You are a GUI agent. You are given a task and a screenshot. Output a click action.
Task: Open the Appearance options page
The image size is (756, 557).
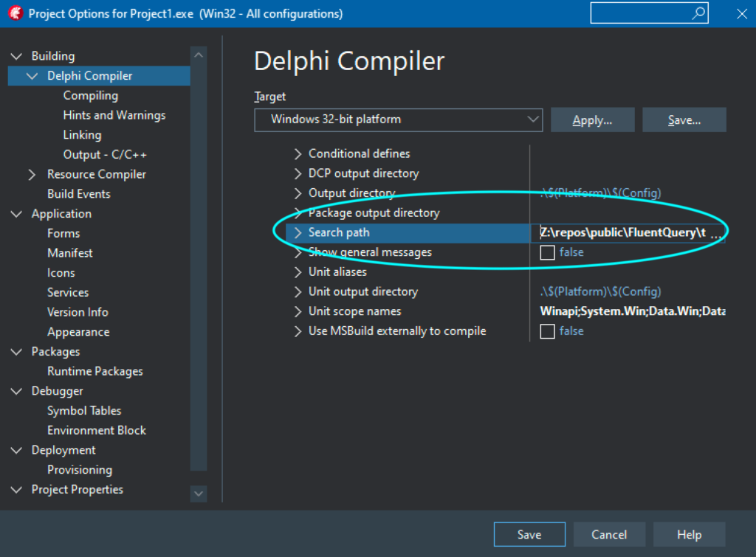[x=78, y=332]
